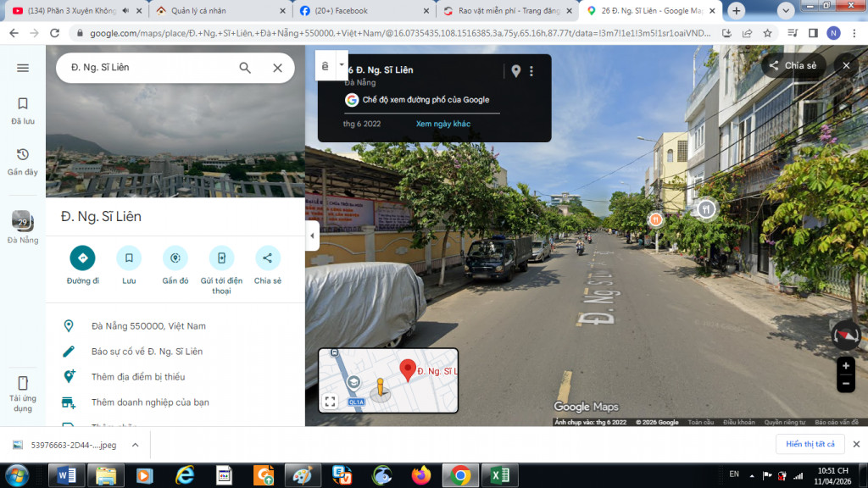
Task: Click the minimap thumbnail
Action: click(x=388, y=380)
